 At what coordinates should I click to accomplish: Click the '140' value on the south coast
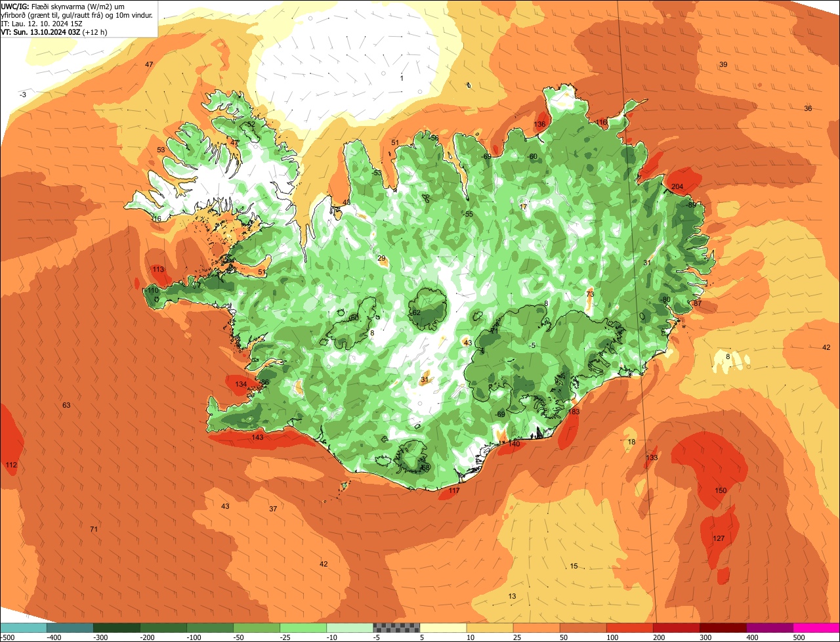(514, 444)
